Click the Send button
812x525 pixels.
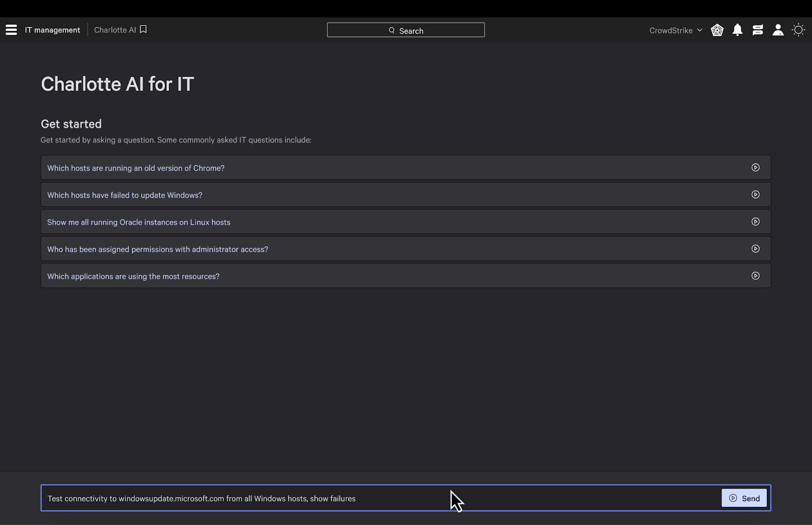tap(744, 498)
